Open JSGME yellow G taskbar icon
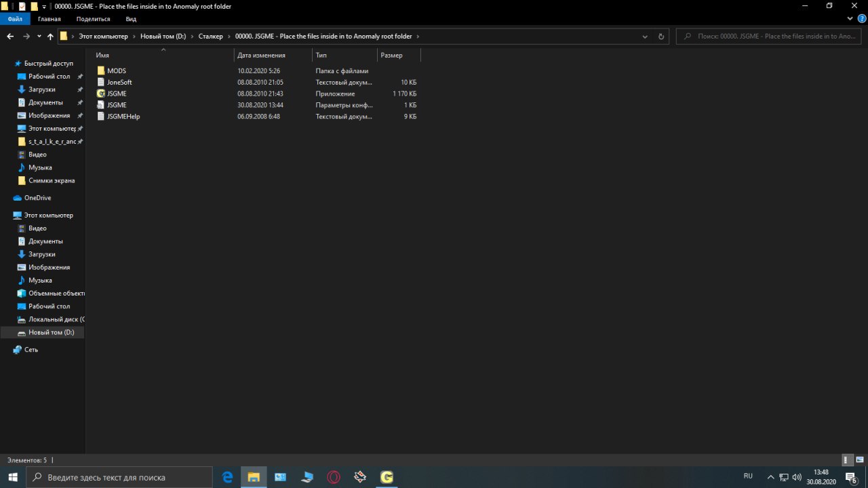 coord(387,477)
